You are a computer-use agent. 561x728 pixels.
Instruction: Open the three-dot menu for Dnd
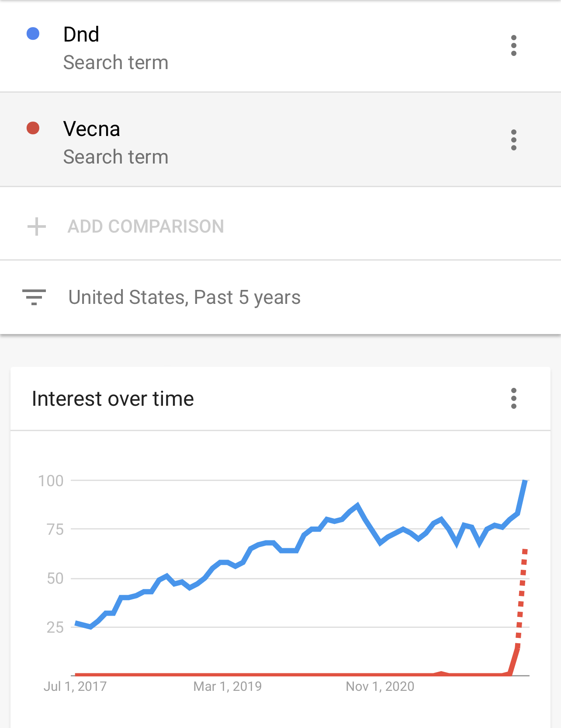513,45
